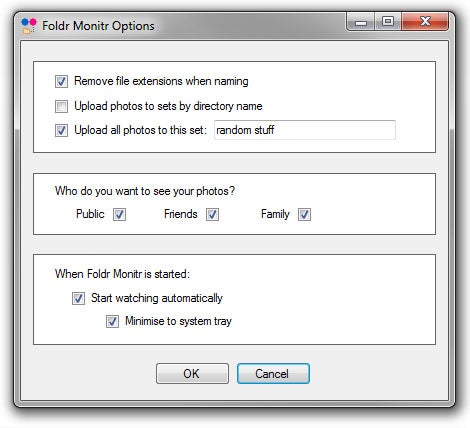Toggle Upload all photos to this set checkbox
This screenshot has width=470, height=428.
[61, 130]
